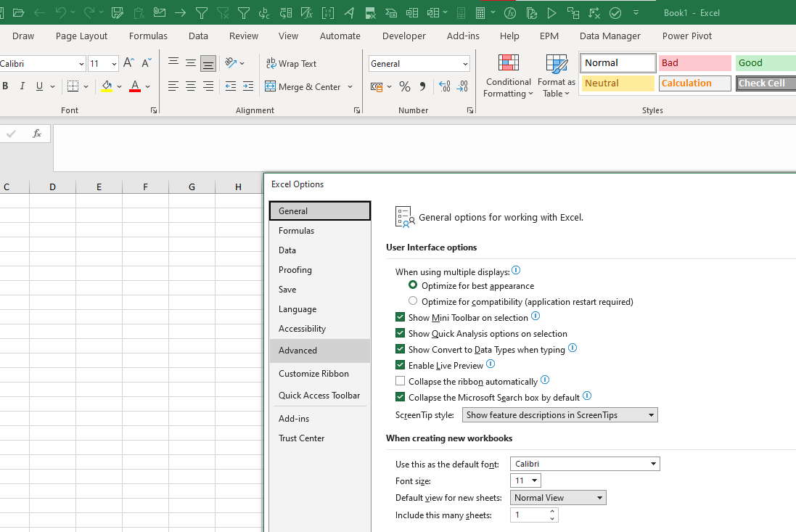The height and width of the screenshot is (532, 796).
Task: Apply the Bad cell style swatch
Action: 694,63
